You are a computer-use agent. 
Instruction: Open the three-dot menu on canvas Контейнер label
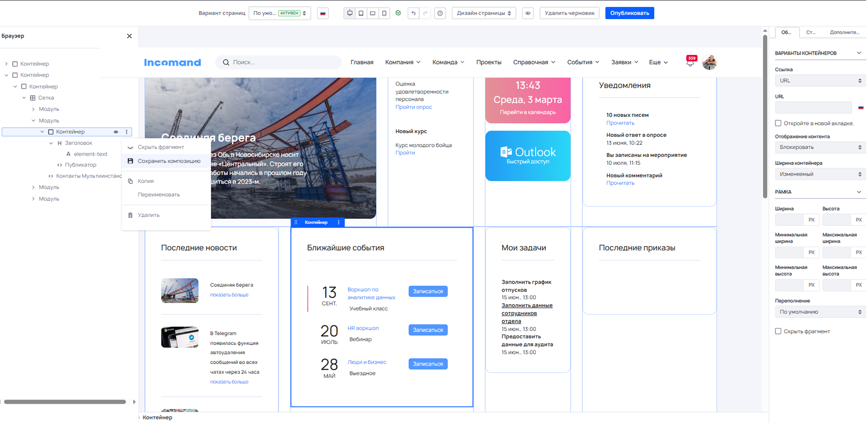339,222
